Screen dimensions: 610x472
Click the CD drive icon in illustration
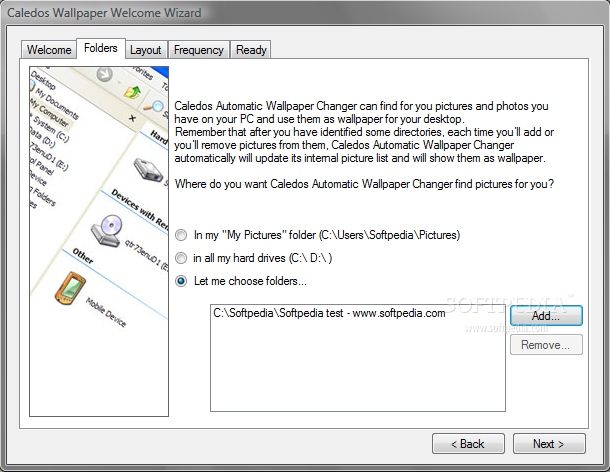107,230
